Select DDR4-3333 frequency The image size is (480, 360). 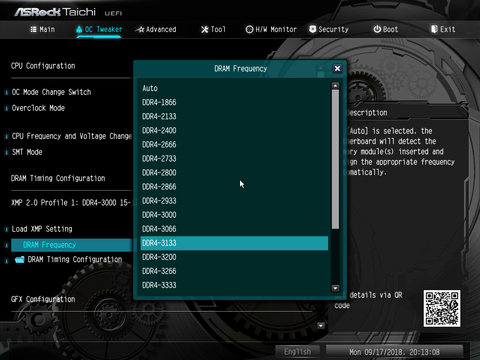tap(234, 285)
